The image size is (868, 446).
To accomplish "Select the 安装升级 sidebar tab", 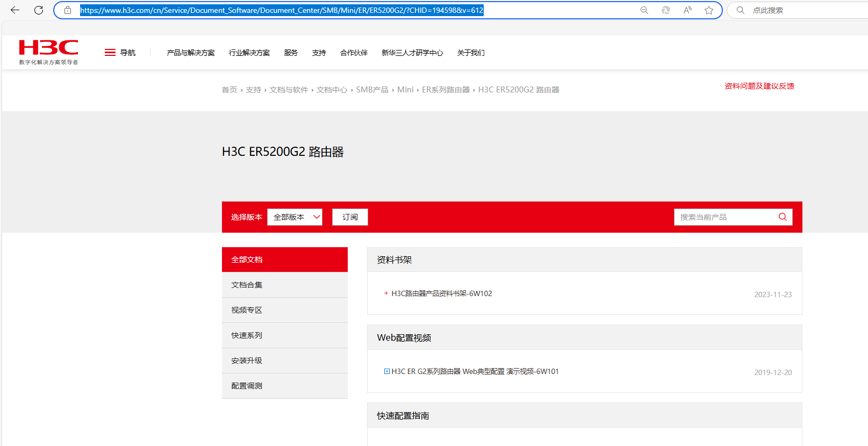I will click(285, 361).
